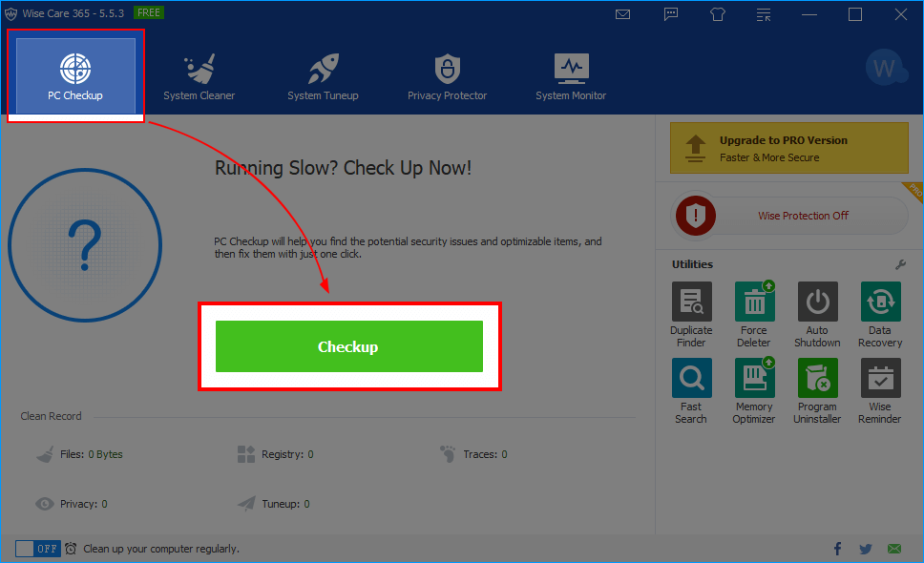Launch the Memory Optimizer utility
Viewport: 924px width, 563px height.
[754, 391]
